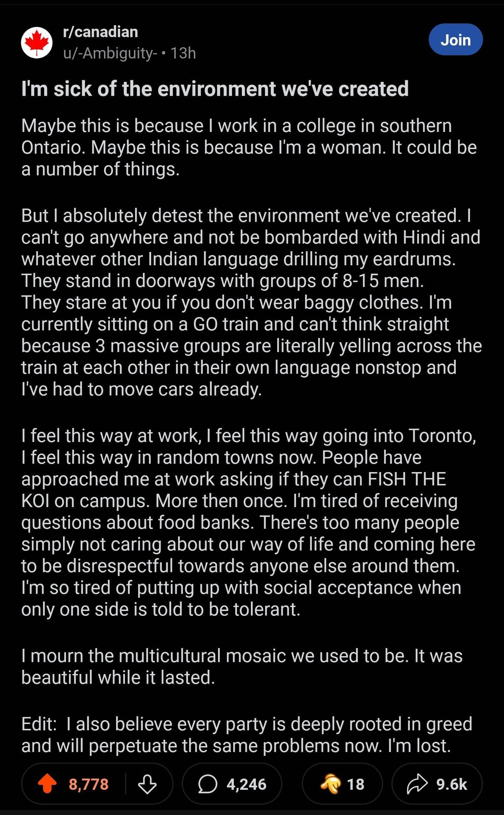Click the 9.6k share count

(x=452, y=784)
